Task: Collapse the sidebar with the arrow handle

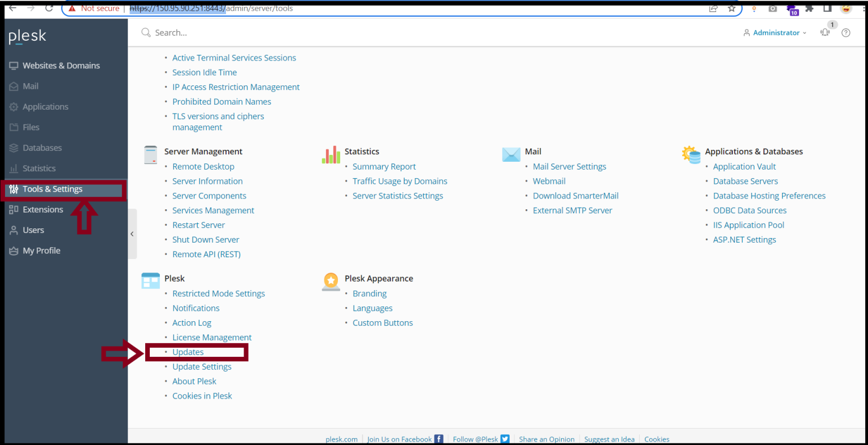Action: coord(132,234)
